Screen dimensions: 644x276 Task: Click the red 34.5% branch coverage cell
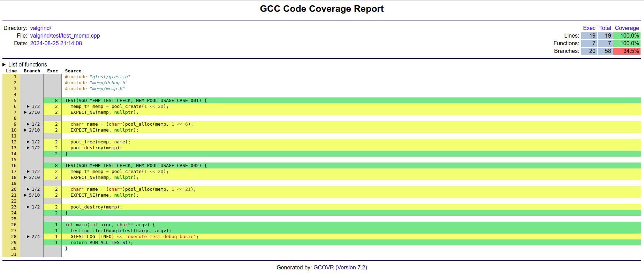[x=627, y=51]
